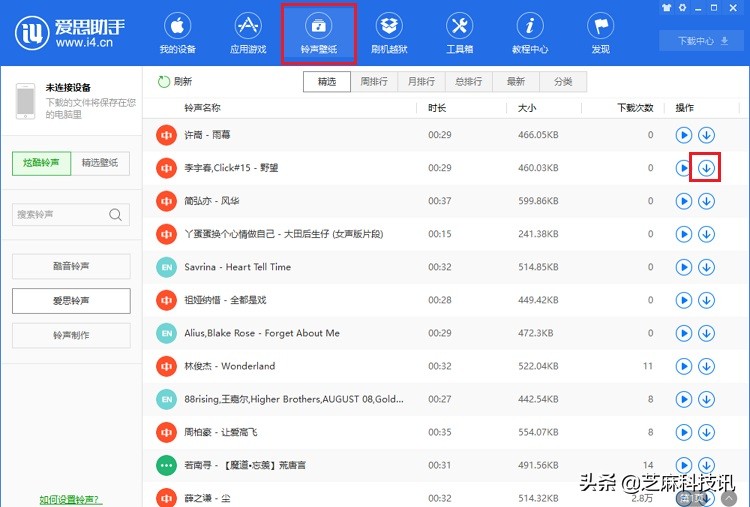Open the 我的设备 (My Device) section

coord(177,33)
